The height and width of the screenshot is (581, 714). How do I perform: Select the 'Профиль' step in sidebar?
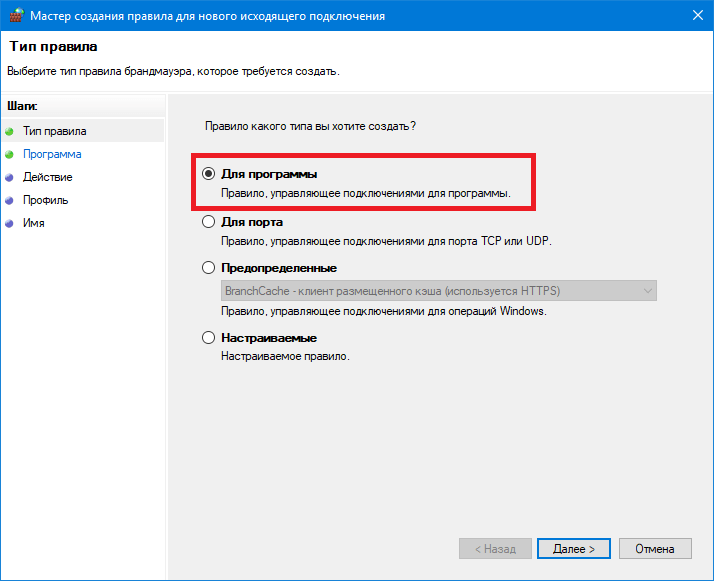46,200
